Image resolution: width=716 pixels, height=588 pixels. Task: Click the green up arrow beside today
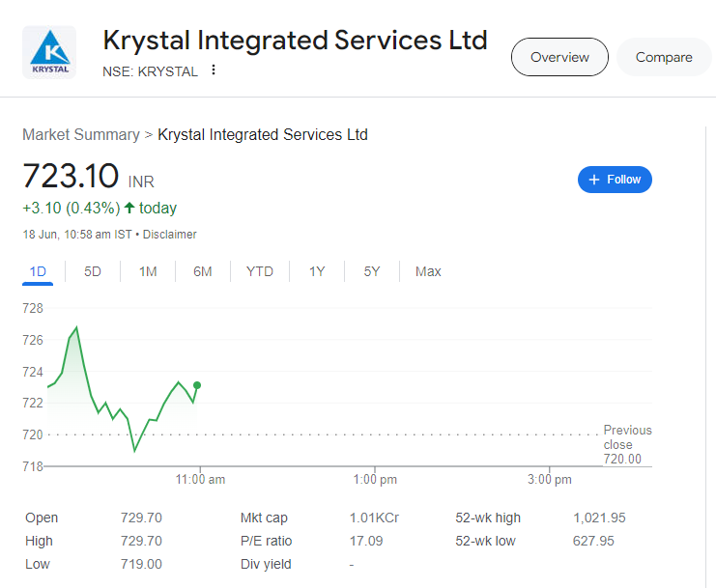pyautogui.click(x=129, y=208)
